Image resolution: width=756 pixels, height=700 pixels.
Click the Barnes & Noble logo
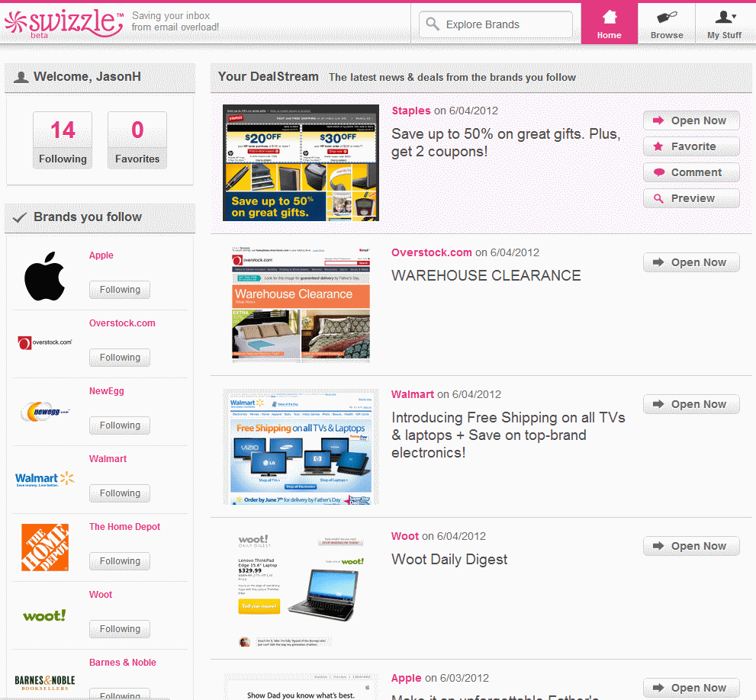[x=45, y=682]
